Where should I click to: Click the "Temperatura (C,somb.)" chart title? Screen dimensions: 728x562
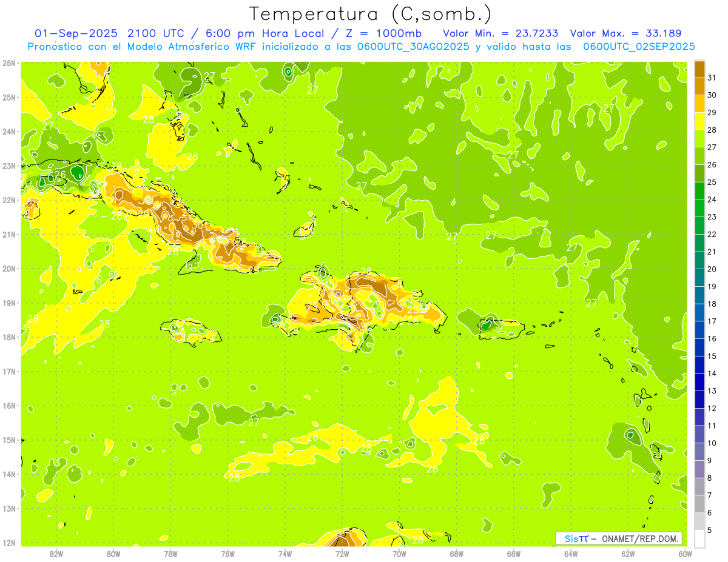(370, 14)
